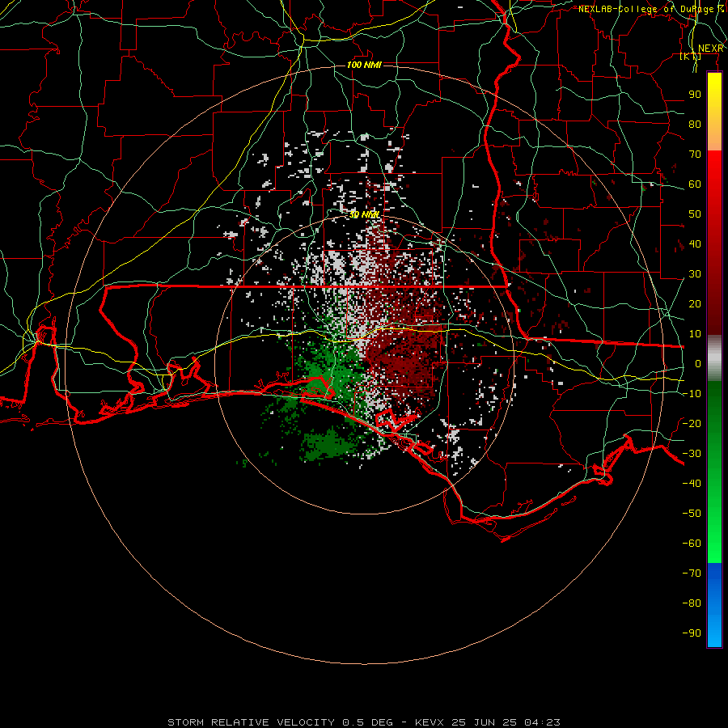Click the NEXR label near the legend

click(x=711, y=49)
